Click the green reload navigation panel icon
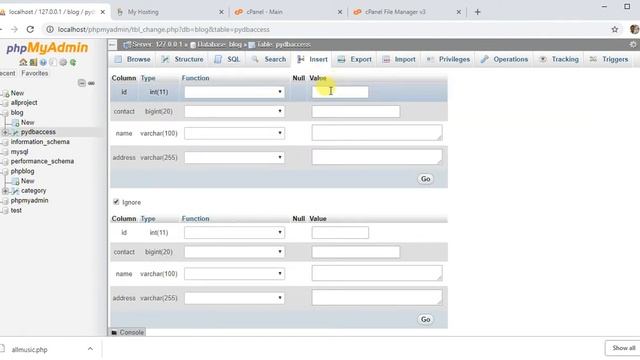 [73, 62]
